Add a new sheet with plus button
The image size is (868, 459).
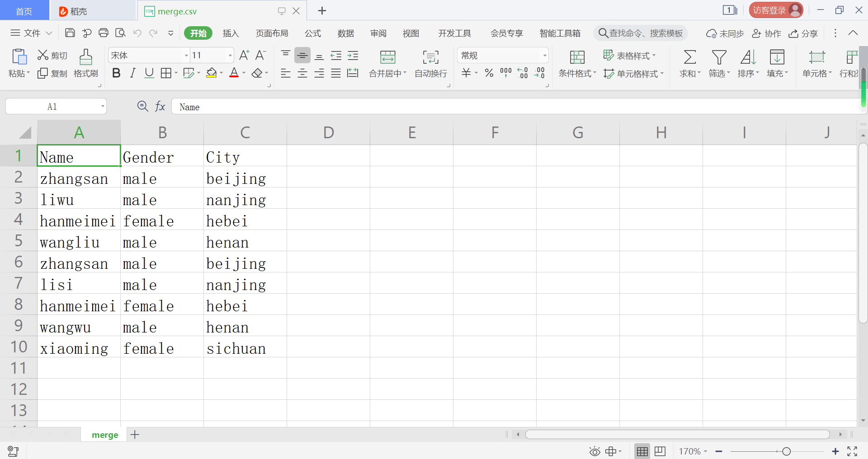point(135,435)
